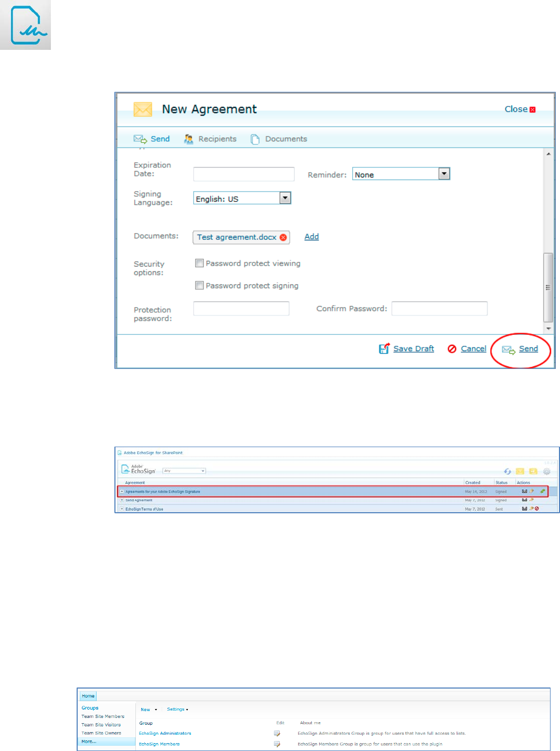This screenshot has height=751, width=560.
Task: Open the EchoSign Administrators group link
Action: (165, 733)
